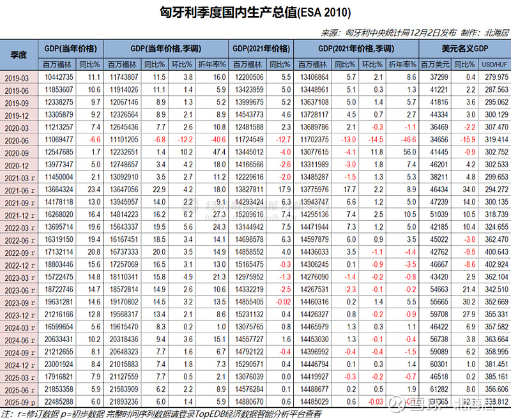Image resolution: width=511 pixels, height=420 pixels.
Task: Click the 2025-03 r quarter row label
Action: [x=20, y=378]
